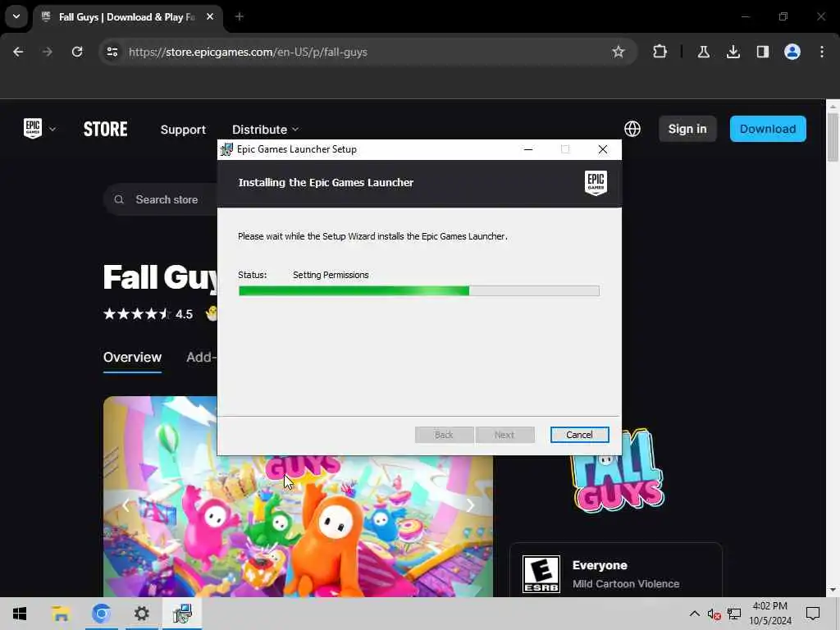Open Settings gear in taskbar
This screenshot has height=630, width=840.
pyautogui.click(x=141, y=614)
